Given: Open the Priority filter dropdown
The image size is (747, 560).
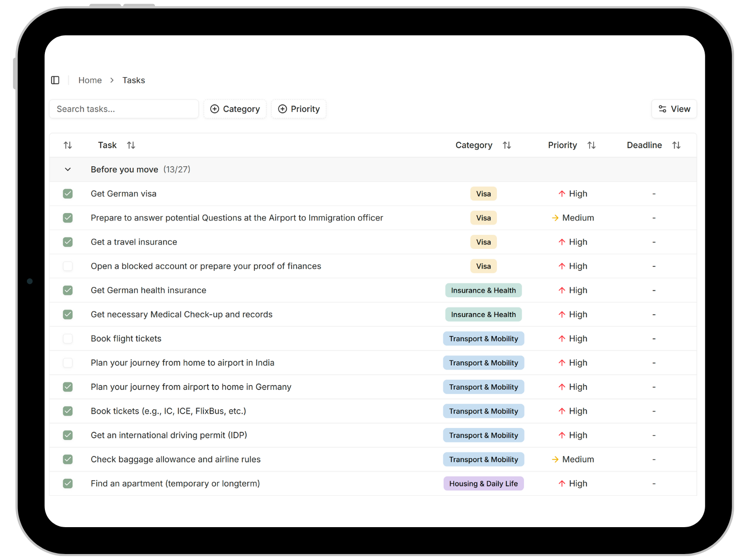Looking at the screenshot, I should pos(299,109).
